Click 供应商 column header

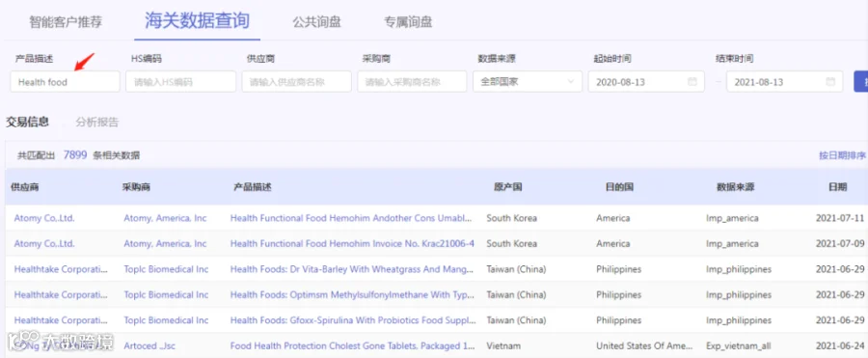[24, 187]
